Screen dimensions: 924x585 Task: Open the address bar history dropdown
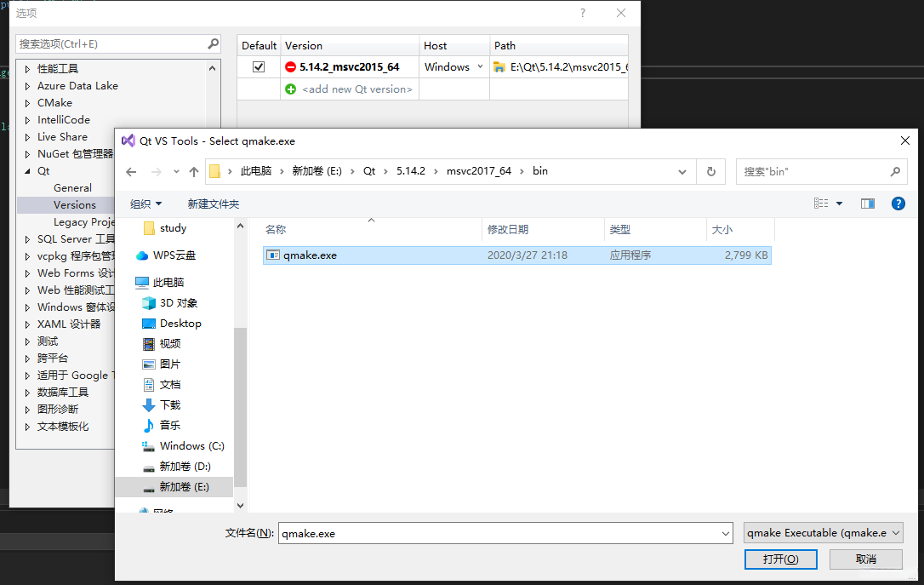[682, 172]
